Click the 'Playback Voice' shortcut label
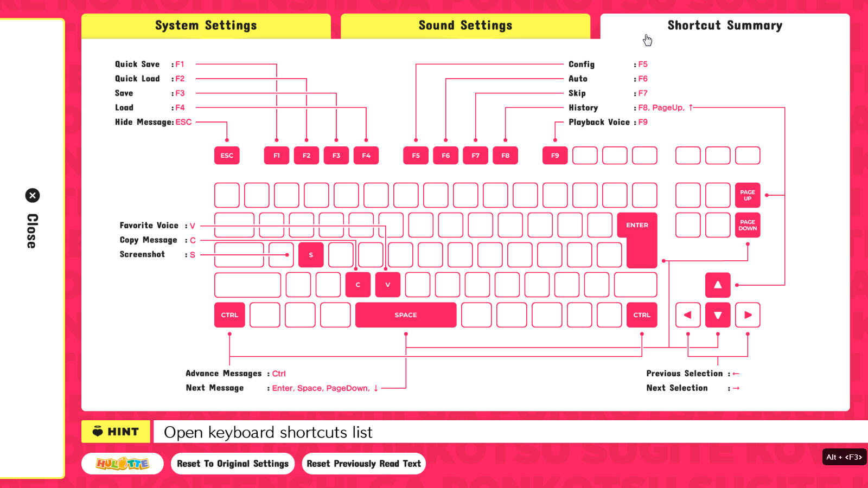Image resolution: width=868 pixels, height=488 pixels. (x=599, y=122)
